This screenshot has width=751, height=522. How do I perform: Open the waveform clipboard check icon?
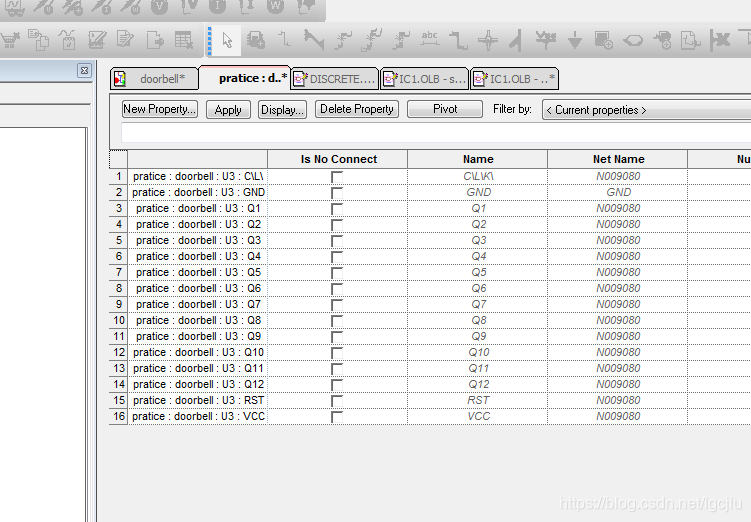pos(68,40)
